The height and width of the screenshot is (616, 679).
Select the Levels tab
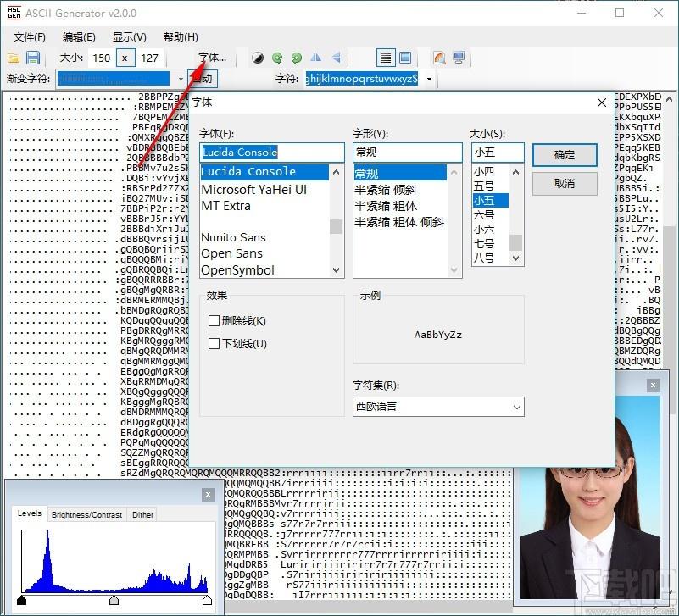point(30,513)
